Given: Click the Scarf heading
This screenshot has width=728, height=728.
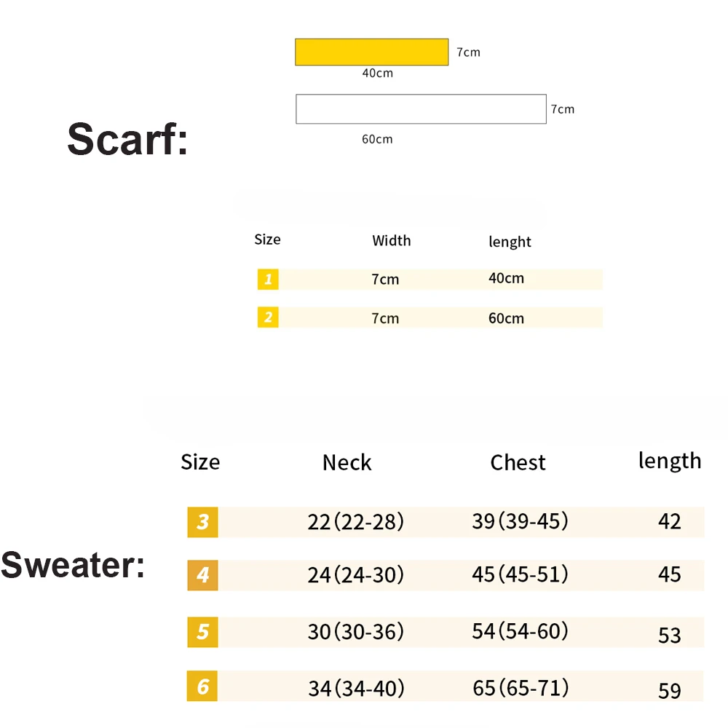Looking at the screenshot, I should (127, 138).
